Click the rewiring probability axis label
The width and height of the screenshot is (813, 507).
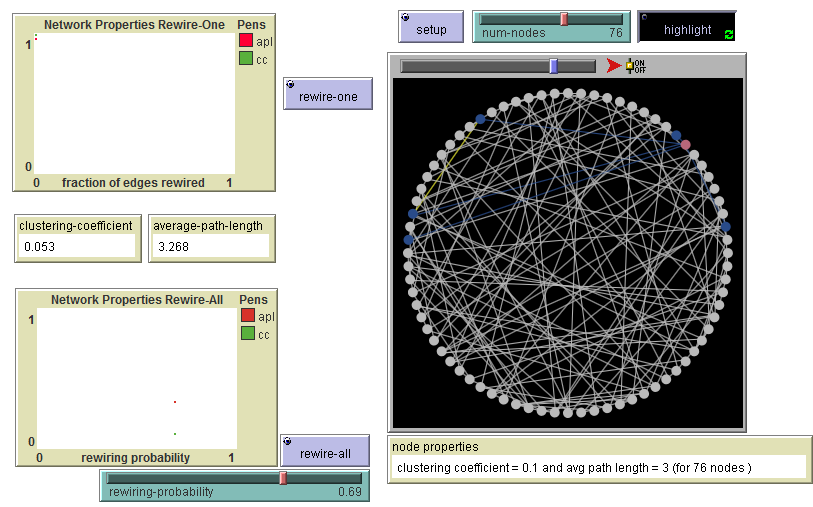[135, 458]
